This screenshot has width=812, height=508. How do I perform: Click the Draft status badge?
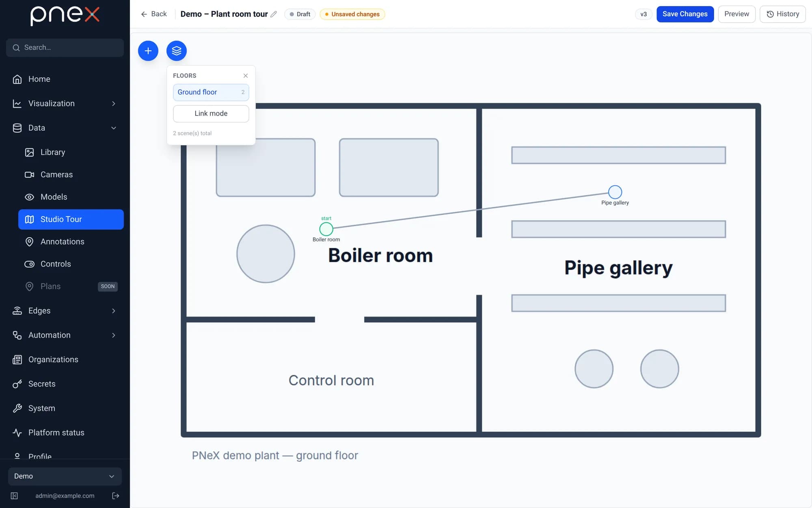[300, 14]
